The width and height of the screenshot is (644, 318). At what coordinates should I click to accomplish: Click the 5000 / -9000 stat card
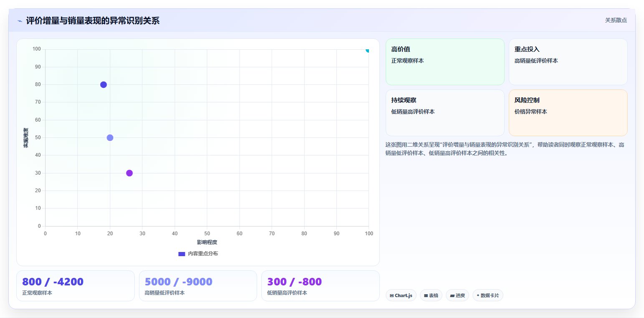click(198, 286)
